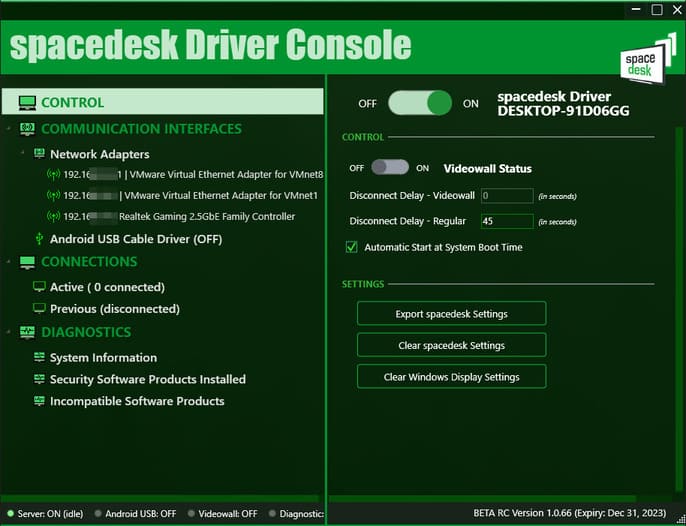
Task: Enable the Videowall Status toggle
Action: pos(390,167)
